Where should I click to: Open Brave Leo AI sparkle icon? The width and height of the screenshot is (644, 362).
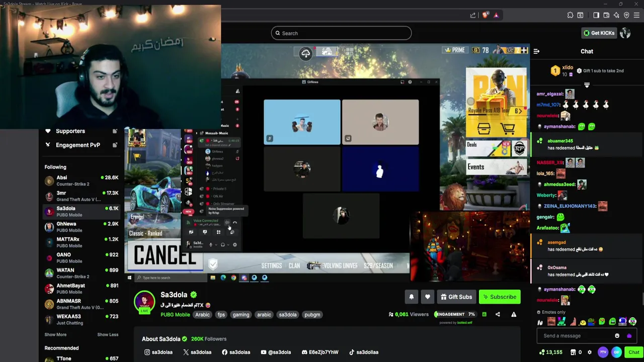click(x=616, y=16)
